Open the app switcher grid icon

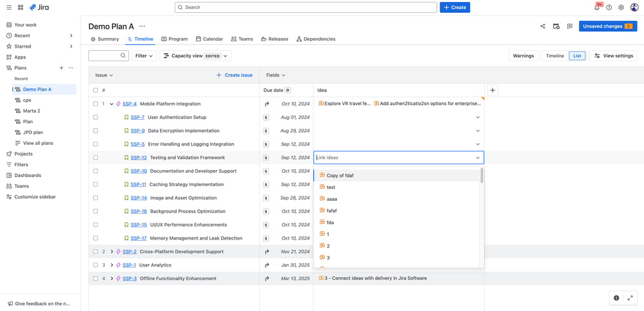coord(21,8)
